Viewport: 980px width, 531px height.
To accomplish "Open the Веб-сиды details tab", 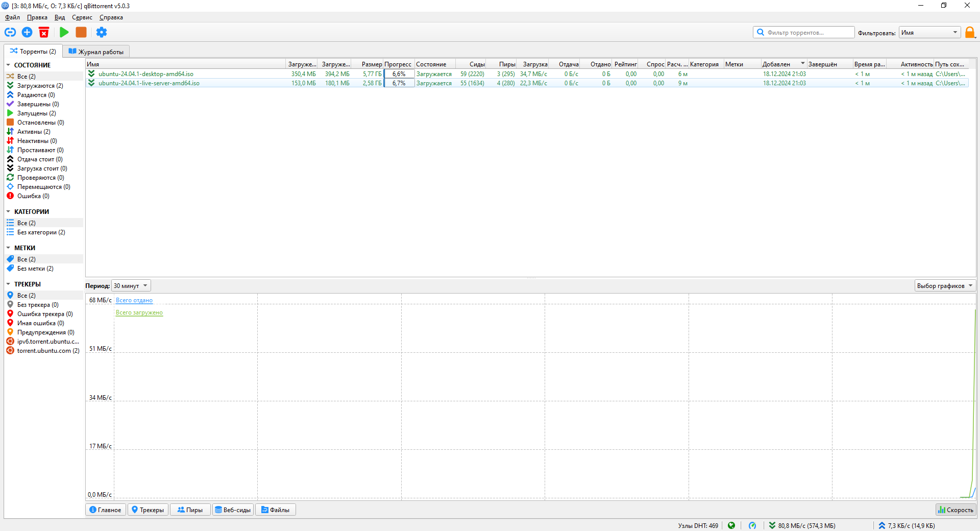I will [233, 510].
